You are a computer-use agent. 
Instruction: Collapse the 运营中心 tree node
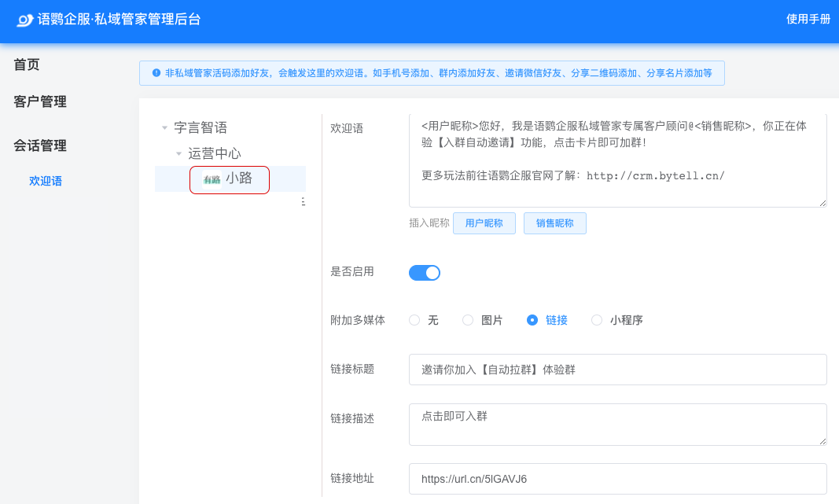coord(178,153)
